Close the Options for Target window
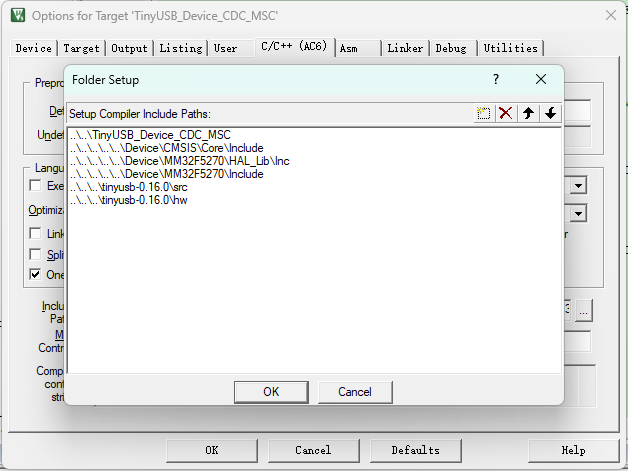Screen dimensions: 628x471 pos(611,15)
